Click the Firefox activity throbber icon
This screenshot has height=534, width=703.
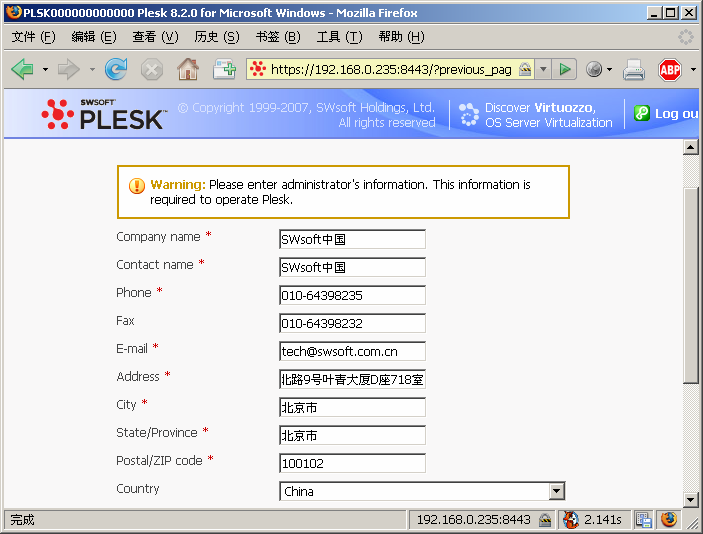tap(686, 37)
